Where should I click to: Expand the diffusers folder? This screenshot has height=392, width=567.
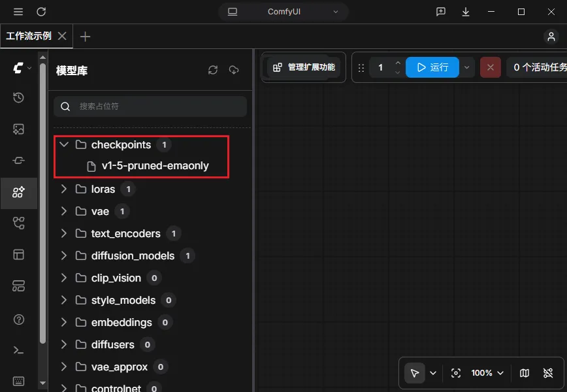click(64, 344)
